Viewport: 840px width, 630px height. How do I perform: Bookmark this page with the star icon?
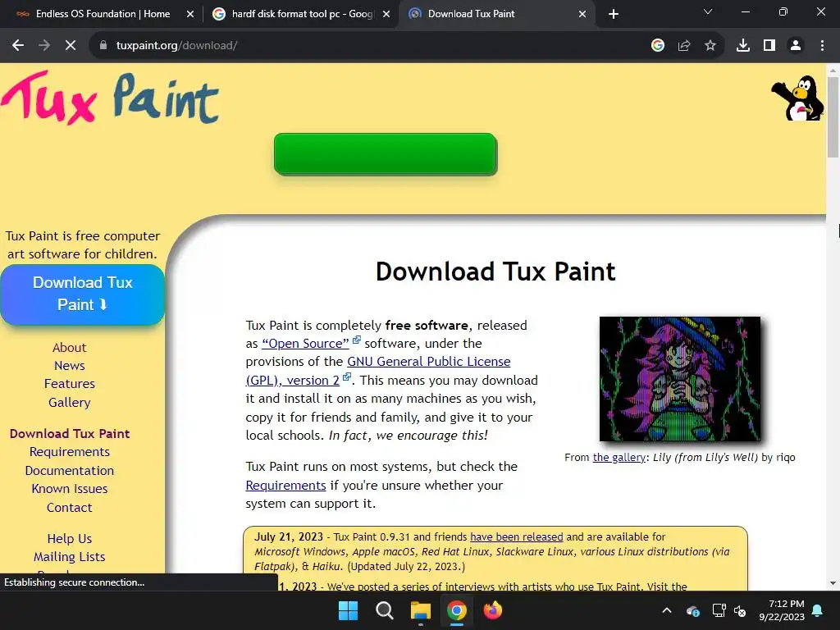click(710, 46)
